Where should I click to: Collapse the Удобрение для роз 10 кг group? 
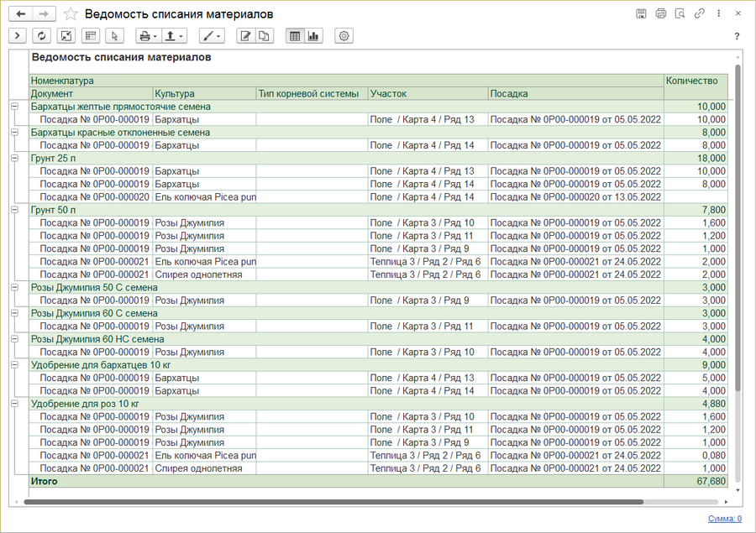click(x=14, y=404)
